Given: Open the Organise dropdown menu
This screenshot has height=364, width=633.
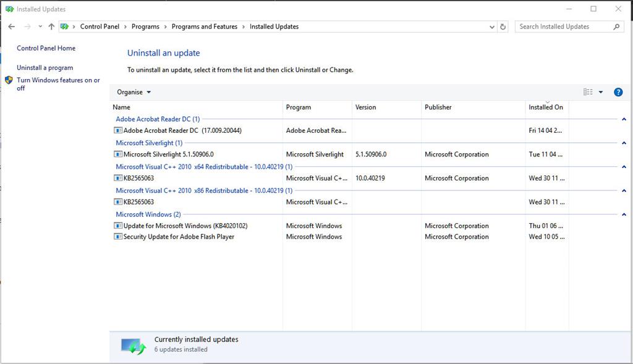Looking at the screenshot, I should click(134, 92).
